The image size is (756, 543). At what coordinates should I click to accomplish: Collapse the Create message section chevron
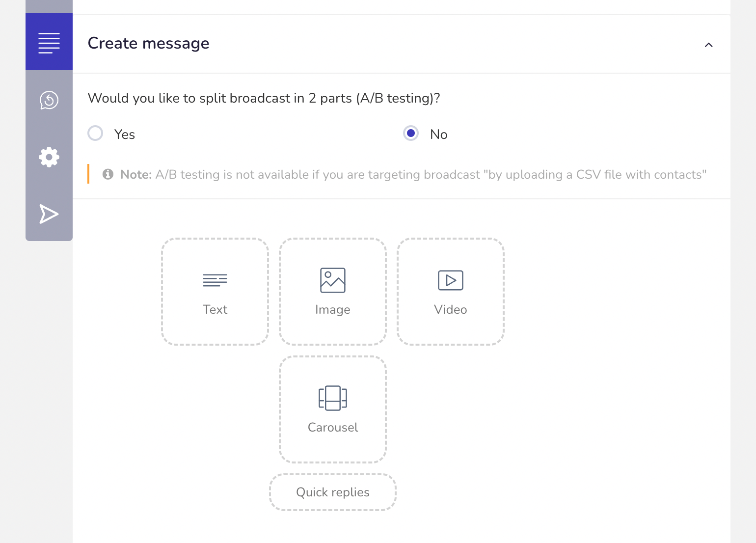point(708,45)
